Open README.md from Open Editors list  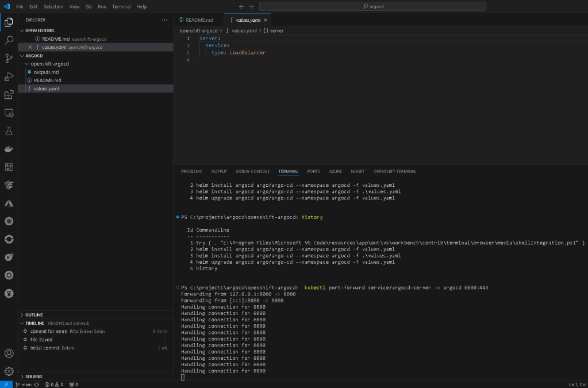tap(95, 39)
